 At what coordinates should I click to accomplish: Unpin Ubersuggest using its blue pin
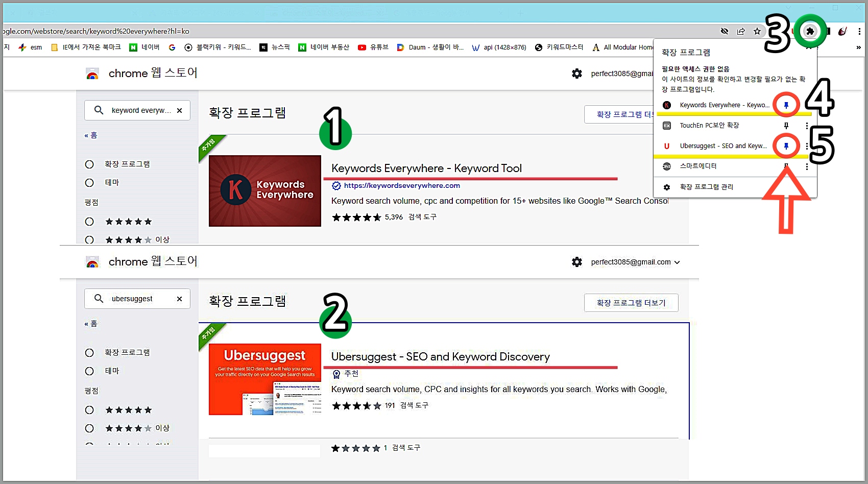pos(786,146)
